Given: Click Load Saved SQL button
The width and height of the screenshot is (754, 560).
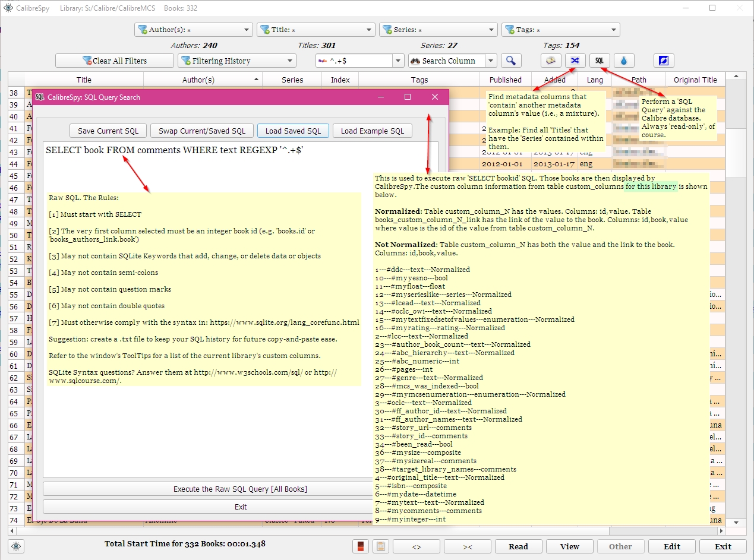Looking at the screenshot, I should click(293, 131).
